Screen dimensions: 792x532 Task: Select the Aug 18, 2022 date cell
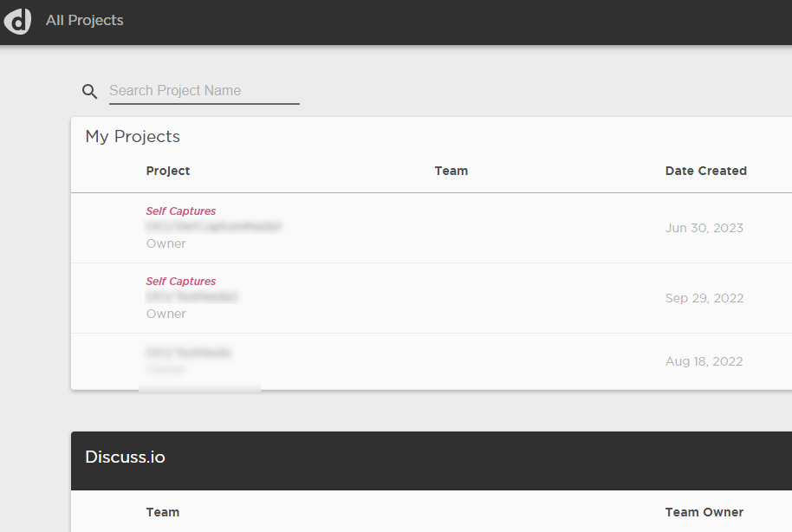coord(704,361)
